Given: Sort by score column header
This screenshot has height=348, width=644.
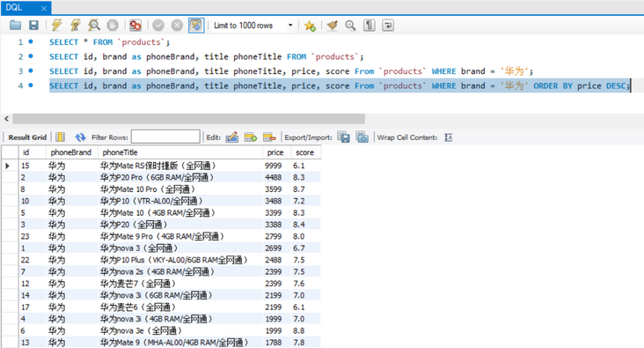Looking at the screenshot, I should pos(306,152).
